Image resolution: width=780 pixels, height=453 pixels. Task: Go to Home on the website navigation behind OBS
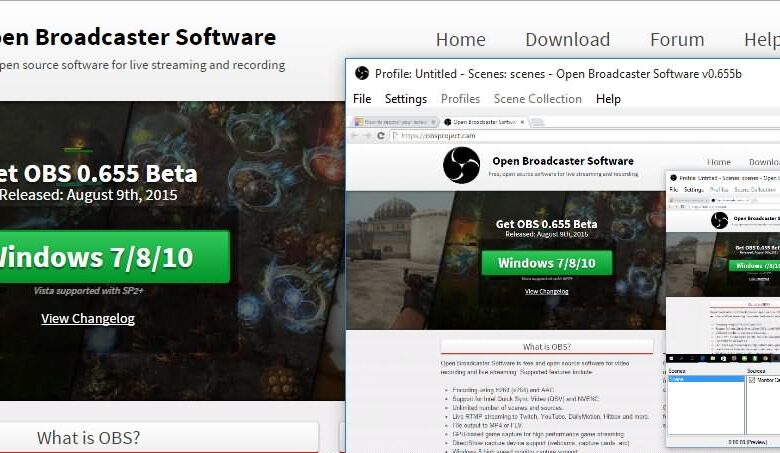tap(461, 40)
